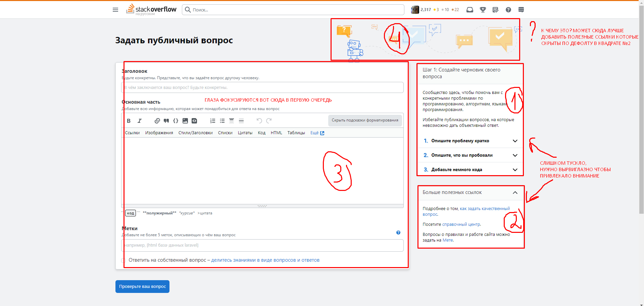Open 'делитесь знаниями в виде вопросов и ответов' link
This screenshot has height=306, width=644.
point(265,260)
